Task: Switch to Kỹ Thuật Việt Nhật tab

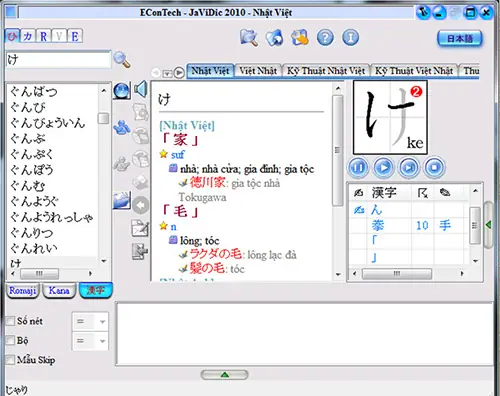Action: [414, 71]
